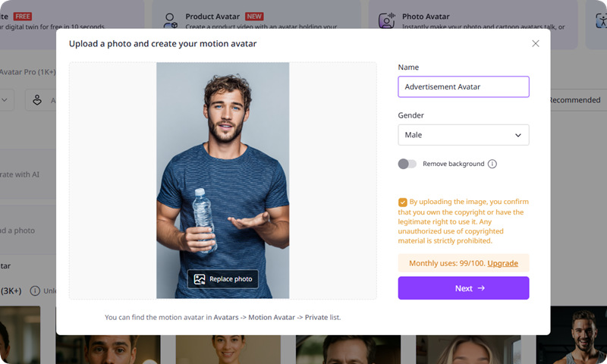Click the Product Avatar icon

(x=171, y=20)
